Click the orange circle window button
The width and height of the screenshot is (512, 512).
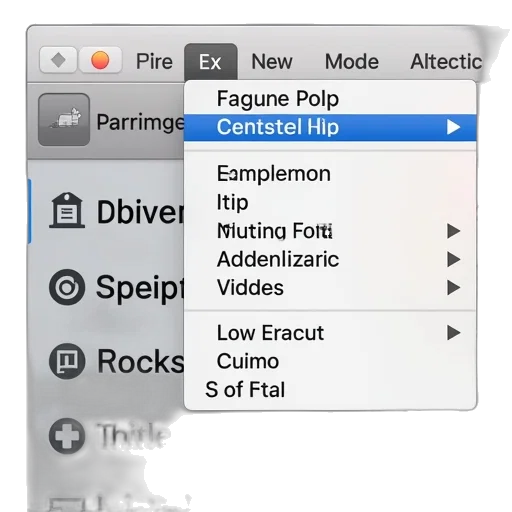[100, 60]
